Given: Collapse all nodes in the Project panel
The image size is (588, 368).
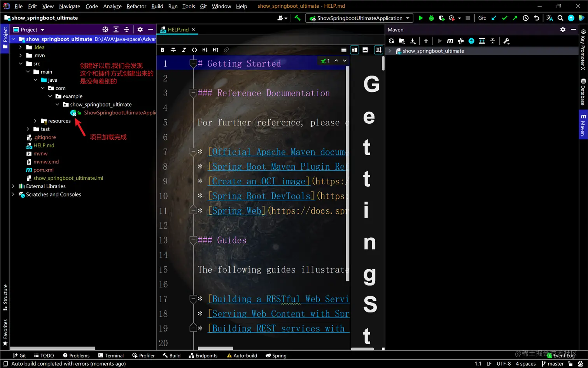Looking at the screenshot, I should (126, 30).
